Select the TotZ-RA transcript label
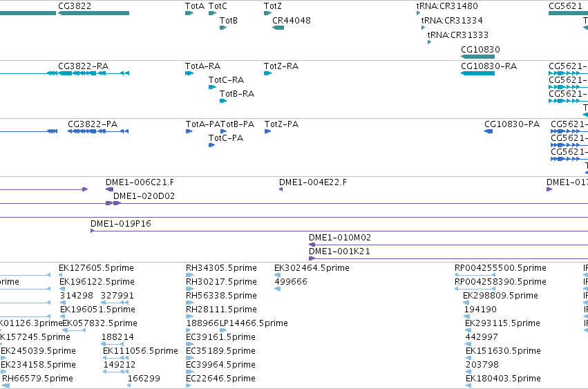This screenshot has height=389, width=588. pyautogui.click(x=281, y=66)
